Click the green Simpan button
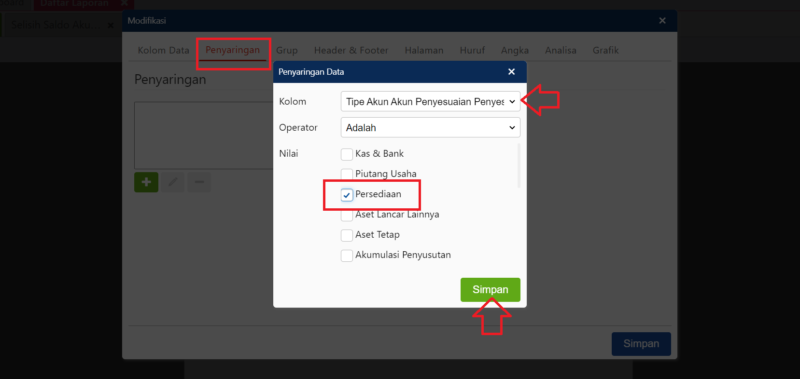Screen dimensions: 800x379 490,290
